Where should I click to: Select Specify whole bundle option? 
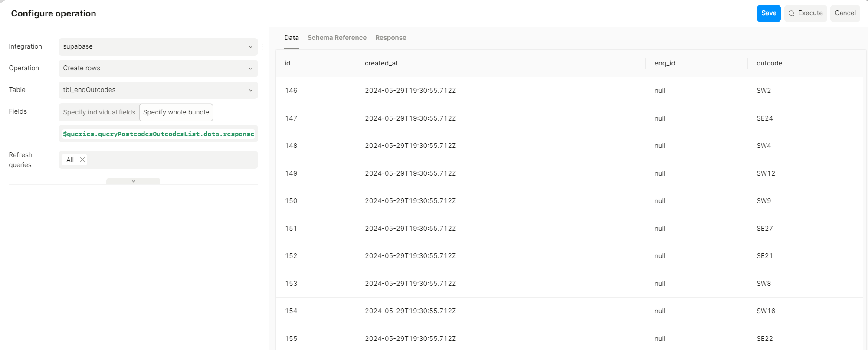tap(176, 112)
